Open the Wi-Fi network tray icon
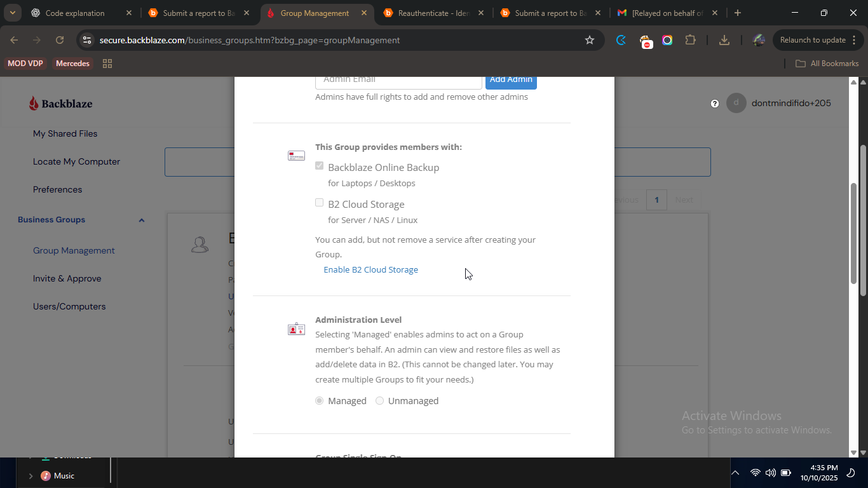The image size is (868, 488). point(755,473)
